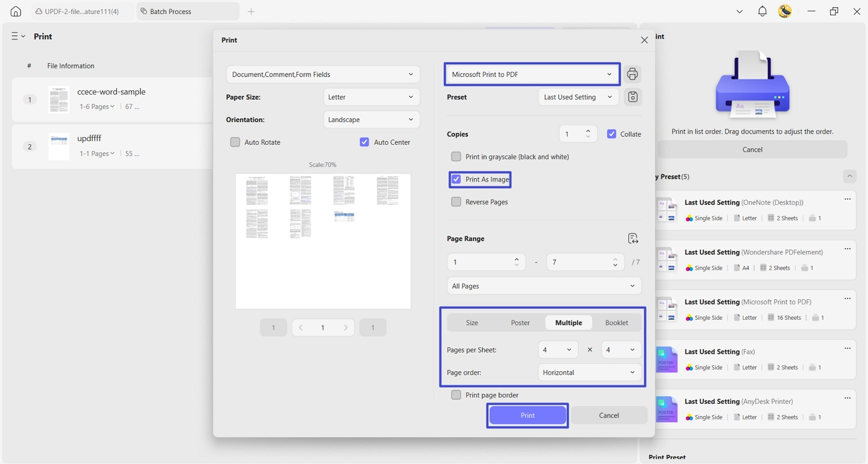Uncheck Print As Image
This screenshot has width=868, height=464.
click(456, 180)
